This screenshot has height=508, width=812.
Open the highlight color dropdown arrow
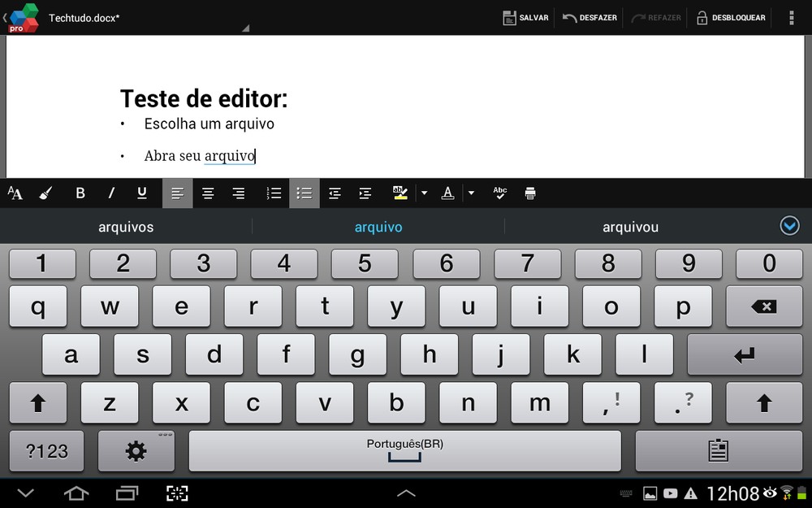pos(424,193)
